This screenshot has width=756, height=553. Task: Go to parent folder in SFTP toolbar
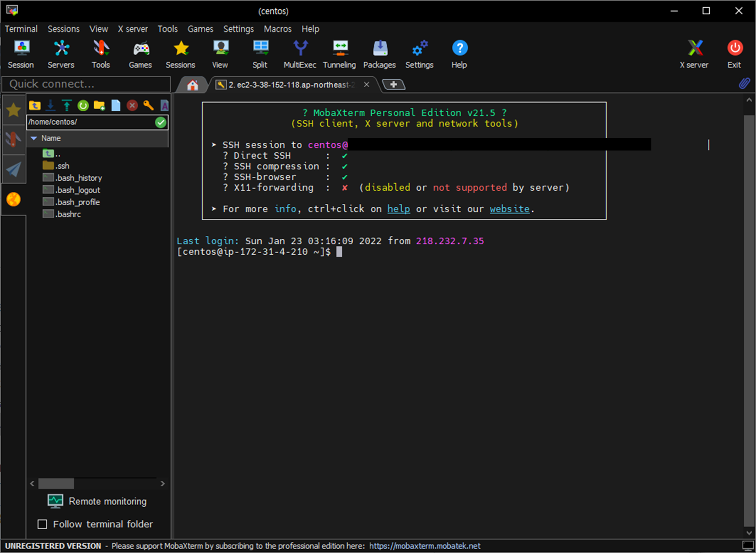[35, 105]
